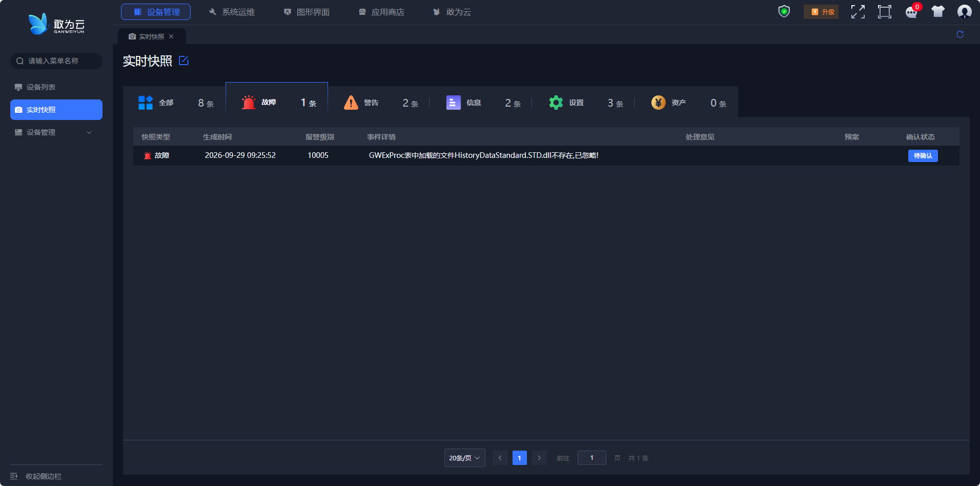Screen dimensions: 980x486
Task: Open the message notifications chat icon
Action: [911, 12]
